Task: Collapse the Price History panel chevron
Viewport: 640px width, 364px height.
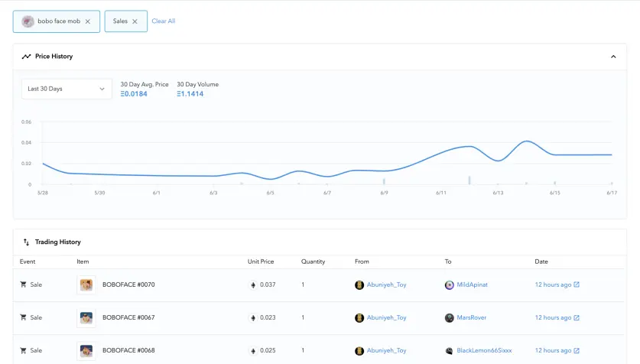Action: click(x=613, y=57)
